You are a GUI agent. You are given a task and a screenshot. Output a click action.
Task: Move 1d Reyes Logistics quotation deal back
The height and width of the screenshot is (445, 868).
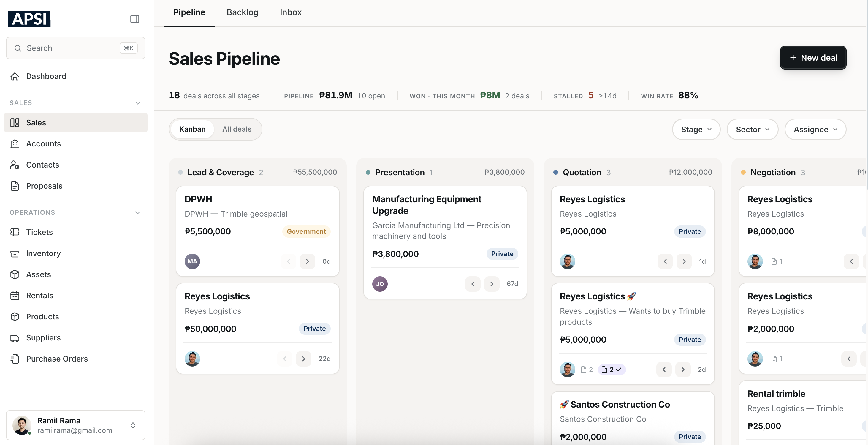tap(665, 261)
